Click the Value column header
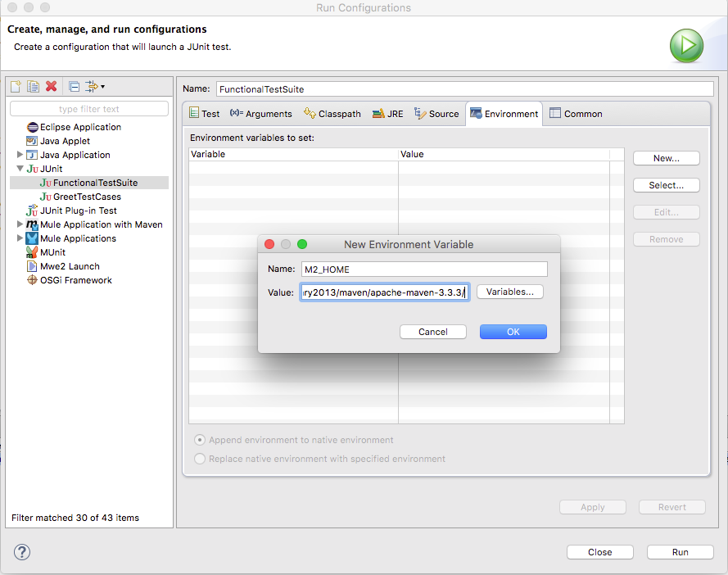728x575 pixels. click(504, 154)
